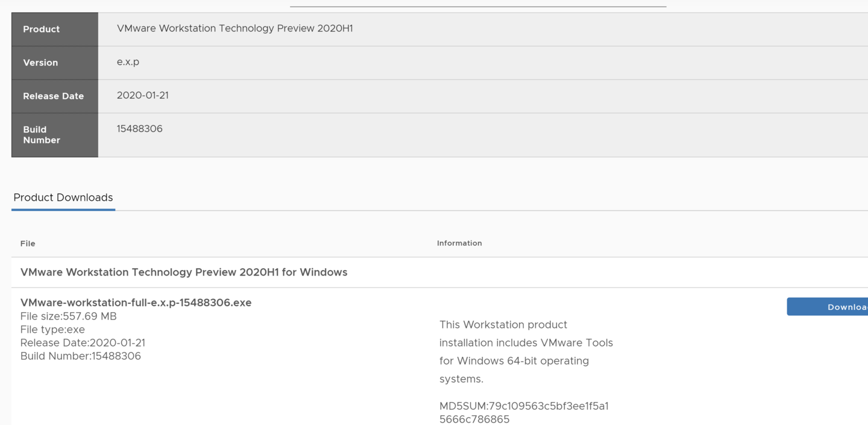This screenshot has width=868, height=425.
Task: Click the Product header cell
Action: tap(55, 29)
